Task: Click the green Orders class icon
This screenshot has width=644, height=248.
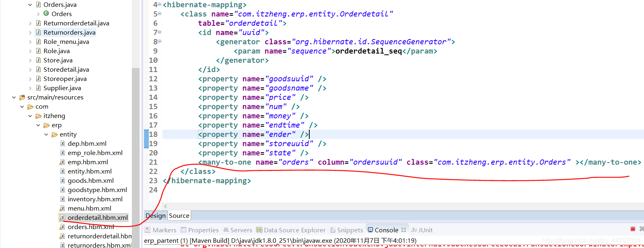Action: (46, 14)
